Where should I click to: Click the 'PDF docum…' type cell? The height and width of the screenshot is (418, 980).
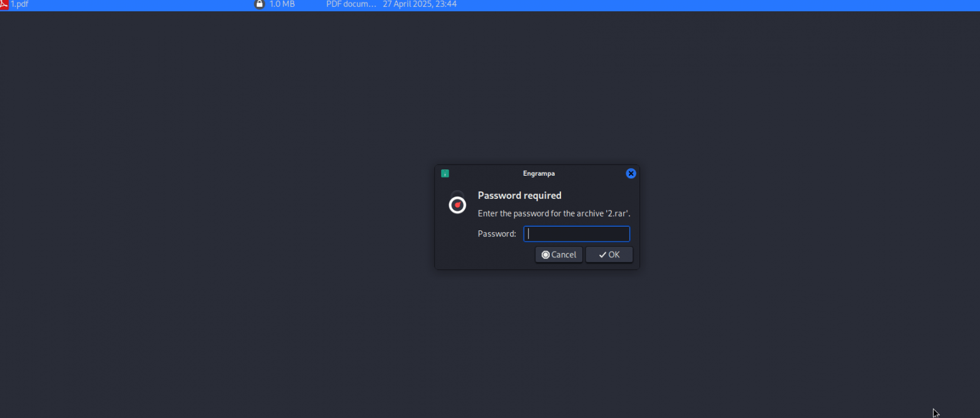pos(351,4)
